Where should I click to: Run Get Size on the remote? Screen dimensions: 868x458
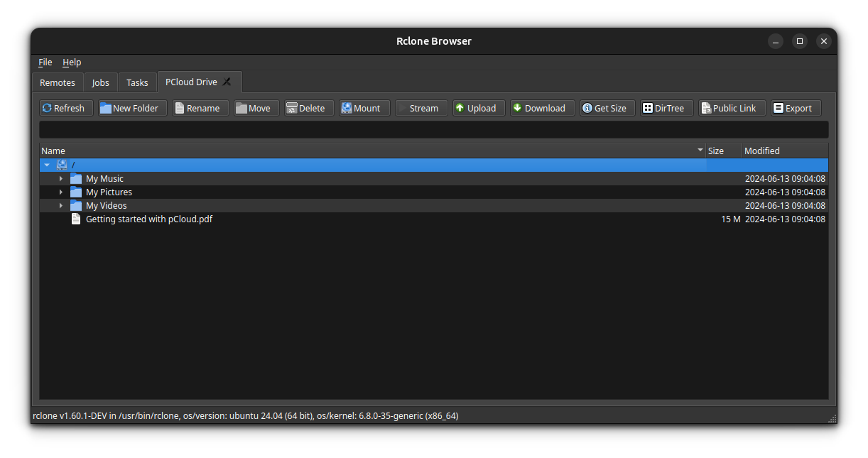pos(607,107)
